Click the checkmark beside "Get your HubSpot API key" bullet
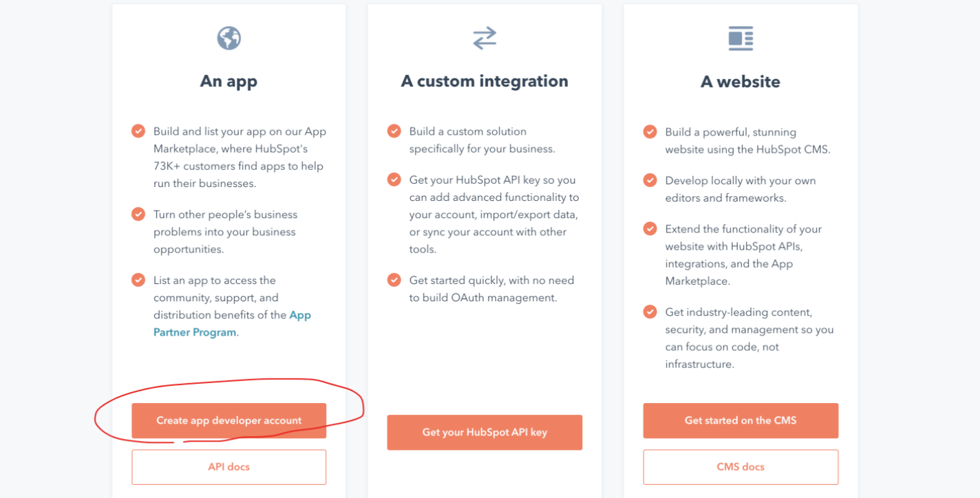980x498 pixels. (x=394, y=180)
